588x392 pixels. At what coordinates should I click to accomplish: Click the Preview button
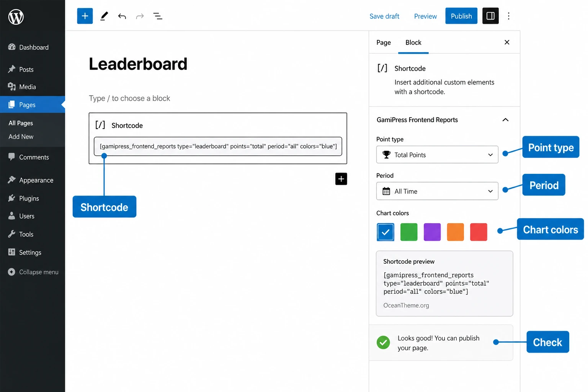click(x=425, y=16)
